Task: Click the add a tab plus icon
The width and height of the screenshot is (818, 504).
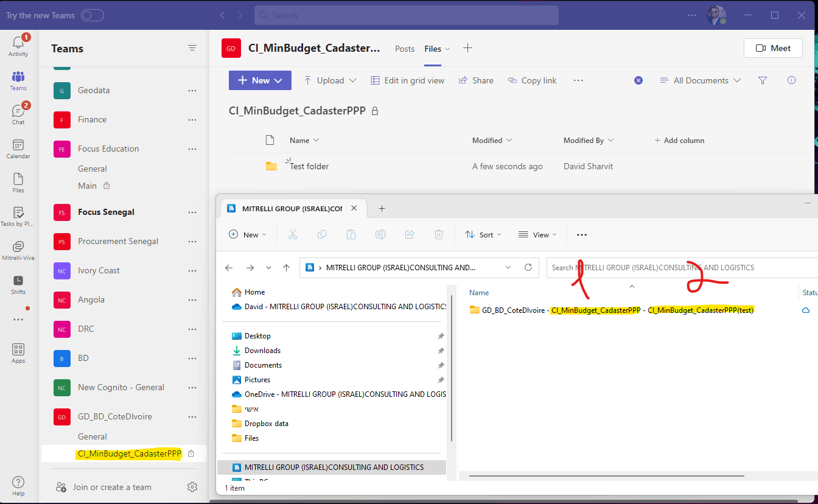Action: coord(467,48)
